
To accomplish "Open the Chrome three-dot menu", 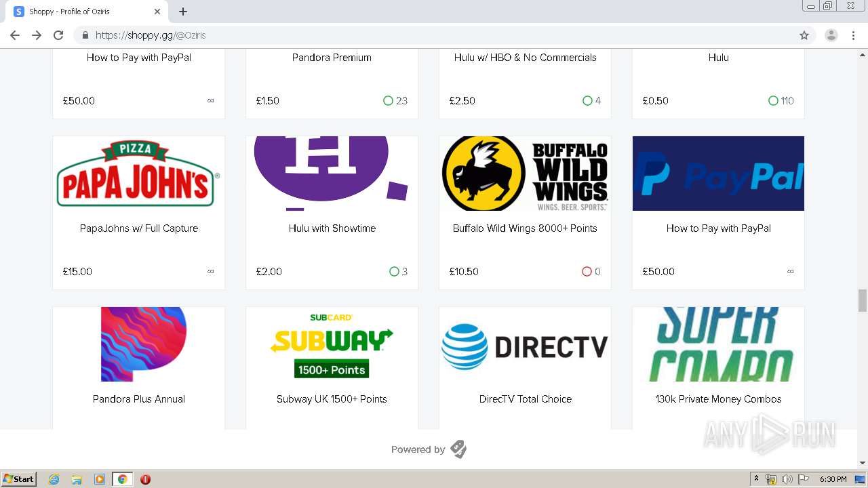I will pyautogui.click(x=853, y=35).
